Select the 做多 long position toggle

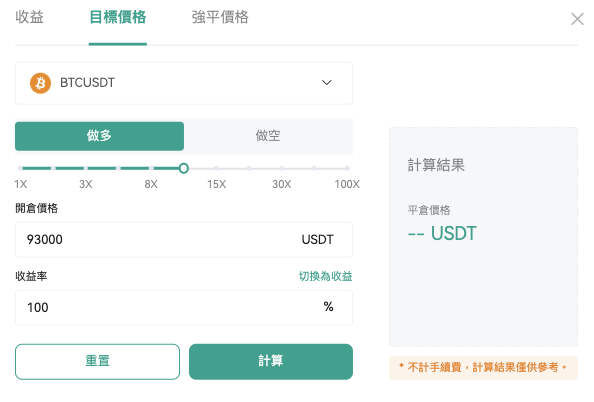pos(99,136)
